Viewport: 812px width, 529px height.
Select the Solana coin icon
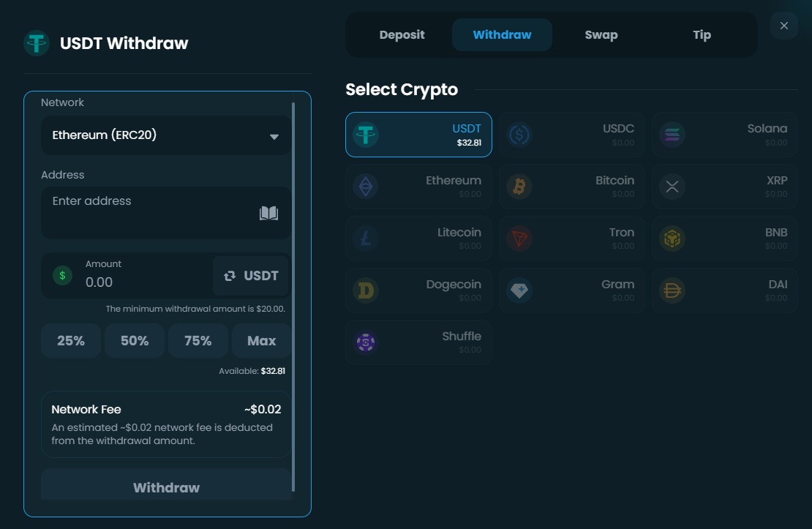672,135
